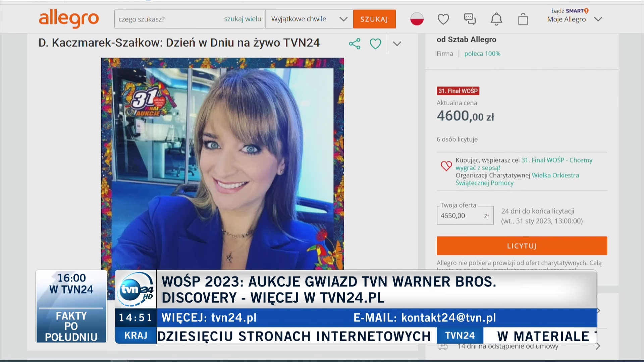
Task: Click the '24 dni do końca licytacji' text
Action: click(x=538, y=211)
